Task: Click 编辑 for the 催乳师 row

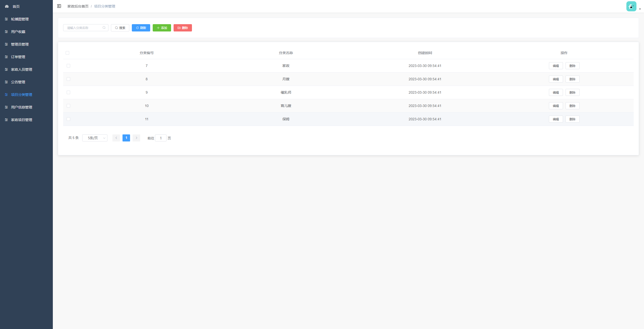Action: pos(556,92)
